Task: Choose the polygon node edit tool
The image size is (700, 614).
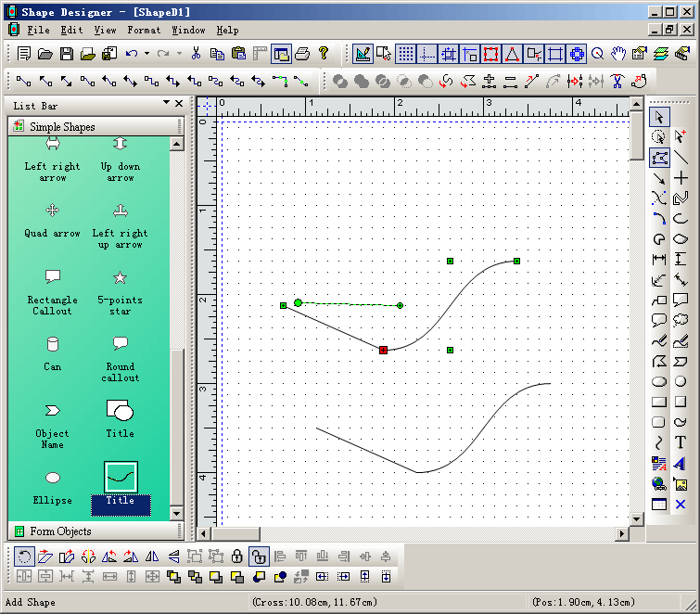Action: [x=659, y=158]
